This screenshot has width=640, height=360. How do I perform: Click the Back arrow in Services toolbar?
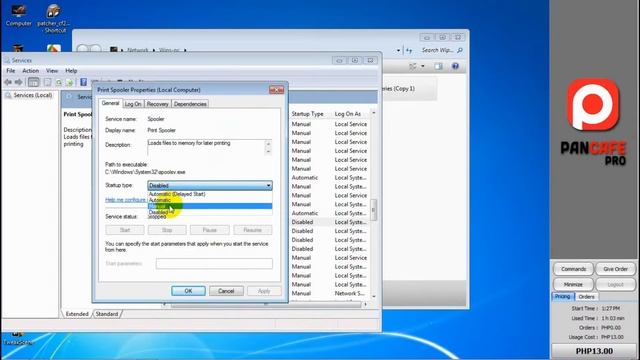click(x=8, y=82)
